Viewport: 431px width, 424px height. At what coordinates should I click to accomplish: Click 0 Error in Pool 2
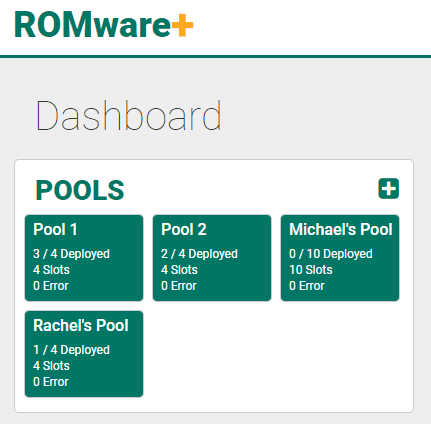pyautogui.click(x=179, y=286)
